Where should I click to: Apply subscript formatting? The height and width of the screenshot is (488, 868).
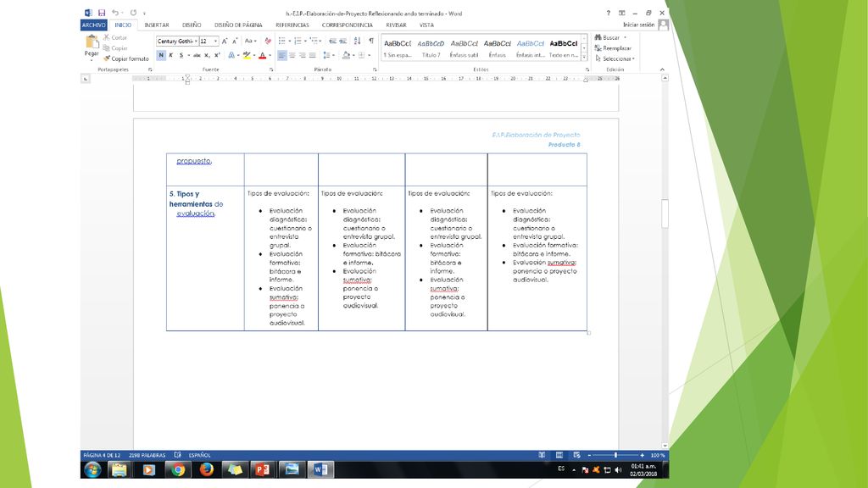(207, 55)
